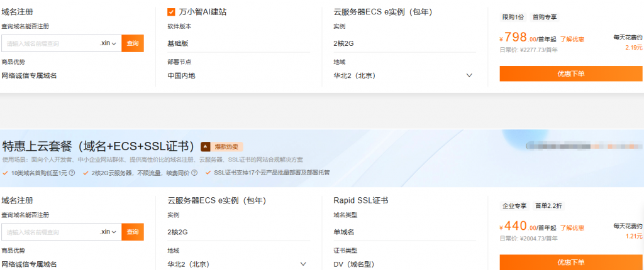Click help icon after 10类域名首购低至1元
Image resolution: width=644 pixels, height=270 pixels.
coord(72,173)
